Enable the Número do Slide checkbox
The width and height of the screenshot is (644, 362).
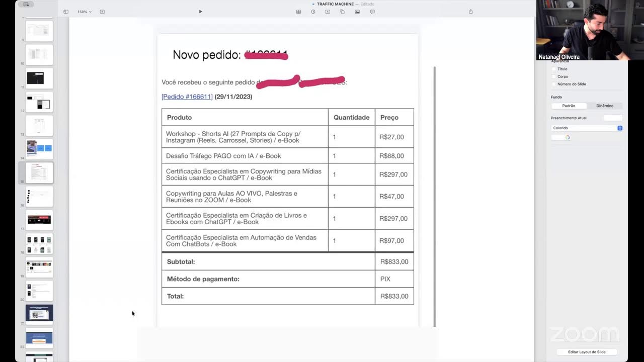tap(554, 84)
